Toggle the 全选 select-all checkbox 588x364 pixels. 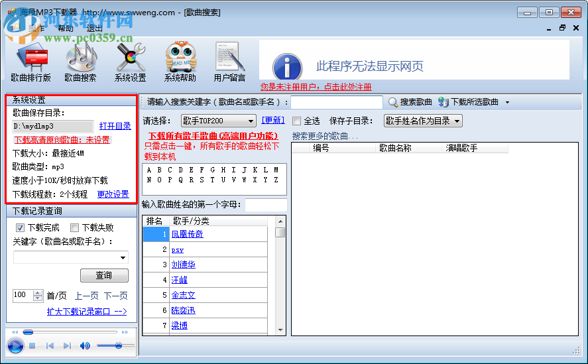click(296, 121)
